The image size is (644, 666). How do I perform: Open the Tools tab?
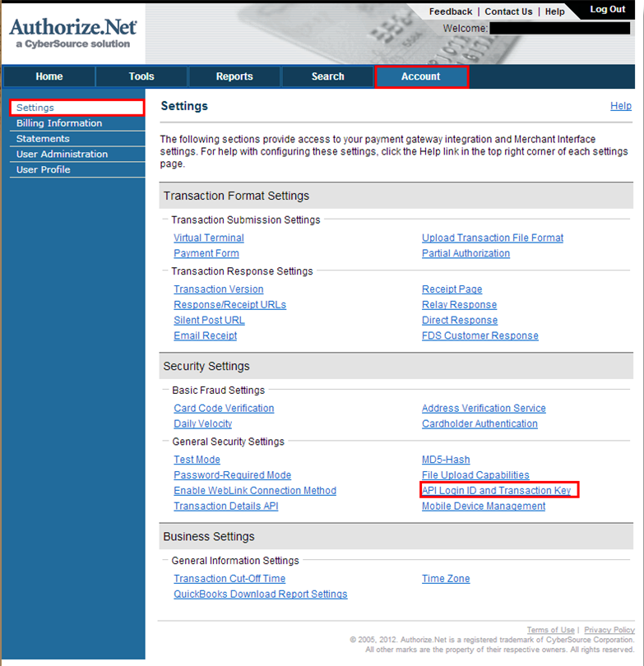141,76
